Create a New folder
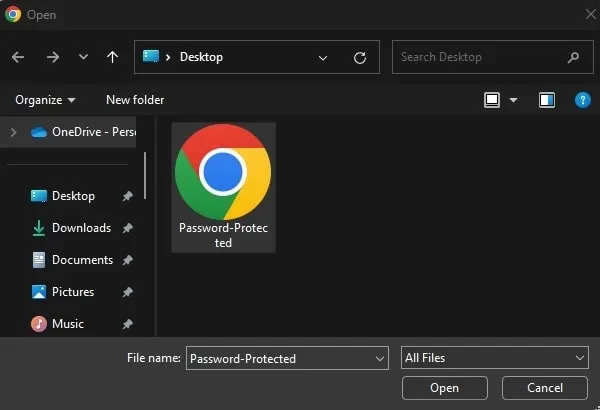 pos(135,100)
